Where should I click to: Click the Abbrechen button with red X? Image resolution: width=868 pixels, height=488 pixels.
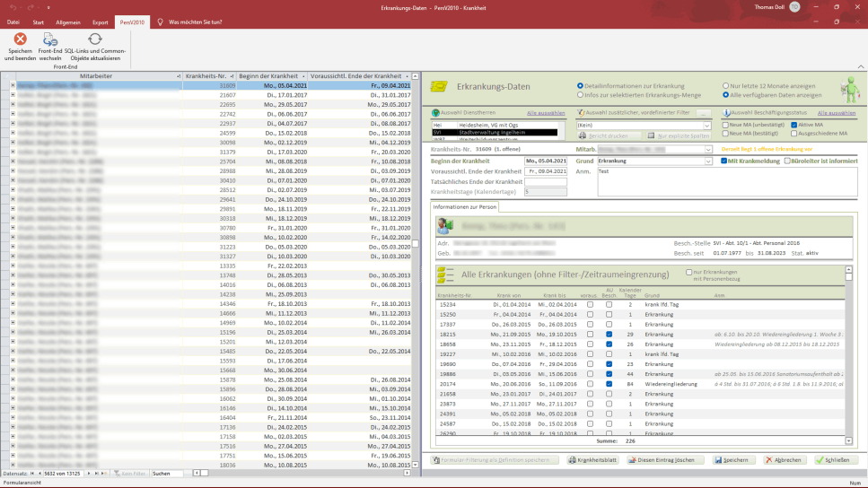pos(785,460)
